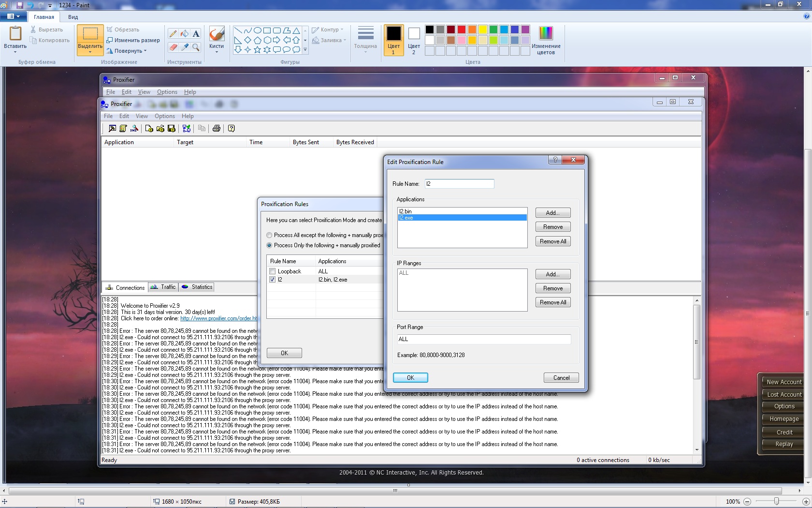The image size is (812, 508).
Task: Choose the Color picker eyedropper tool
Action: (185, 47)
